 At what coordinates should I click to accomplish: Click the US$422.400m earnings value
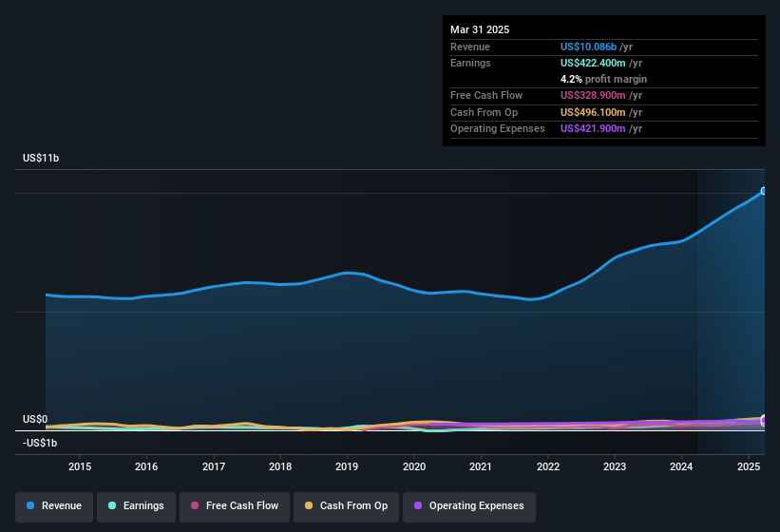(x=593, y=63)
